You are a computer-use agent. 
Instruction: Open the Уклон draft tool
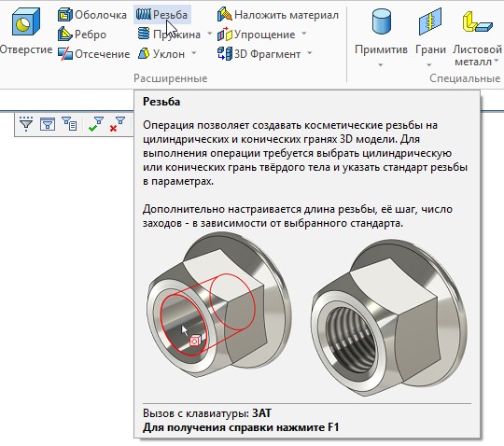(x=161, y=54)
